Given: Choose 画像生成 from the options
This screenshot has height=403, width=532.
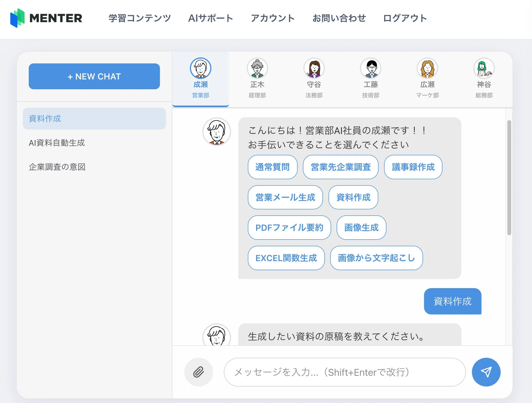Looking at the screenshot, I should point(361,228).
